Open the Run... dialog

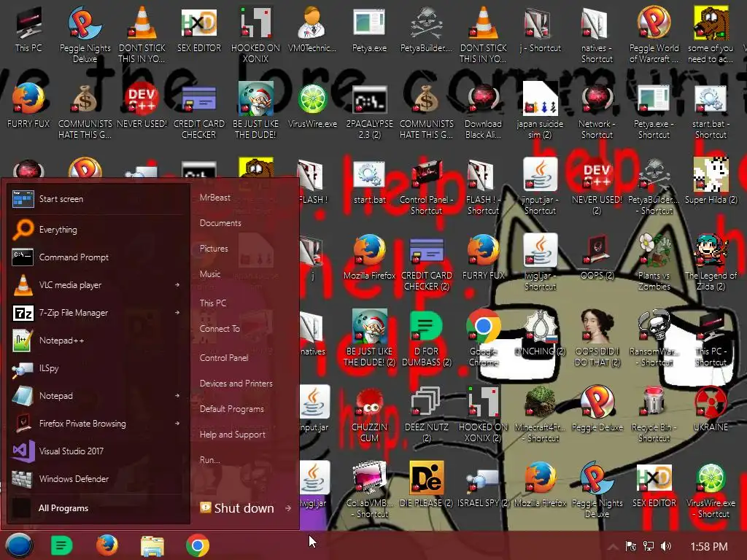209,460
